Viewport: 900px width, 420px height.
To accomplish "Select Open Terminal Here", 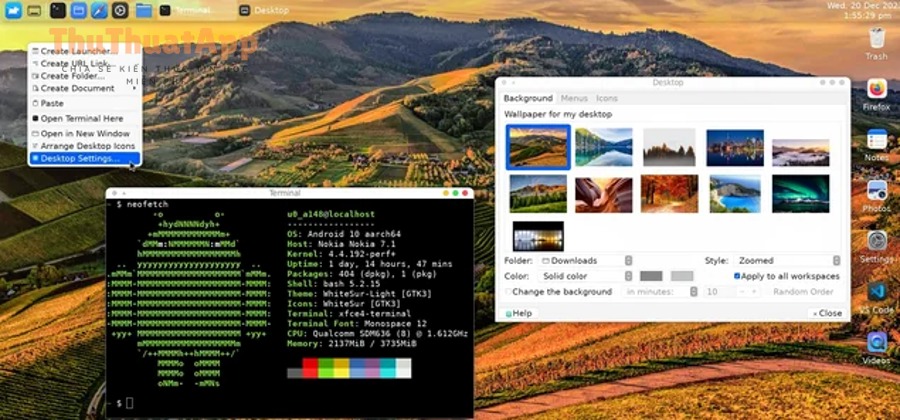I will (x=84, y=118).
